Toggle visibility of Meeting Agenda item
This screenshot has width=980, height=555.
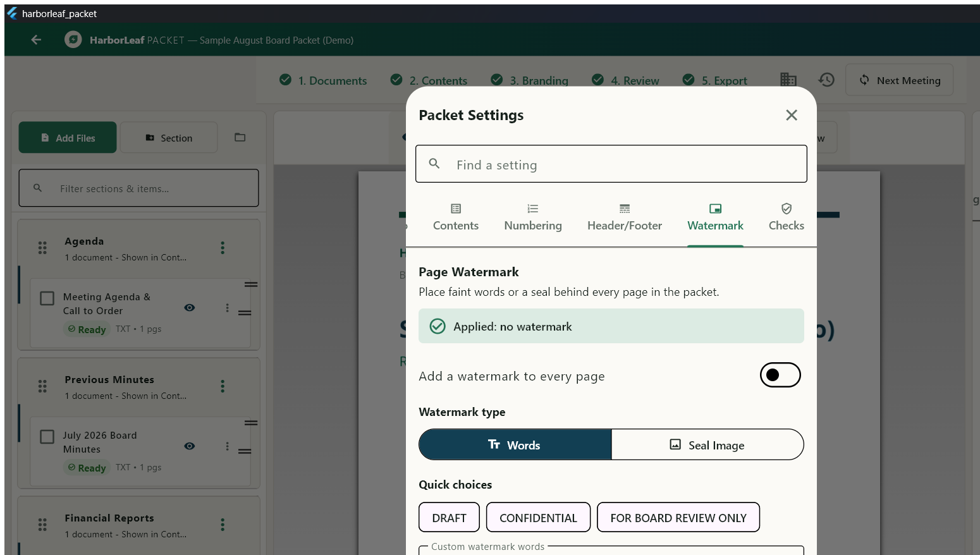pyautogui.click(x=189, y=308)
